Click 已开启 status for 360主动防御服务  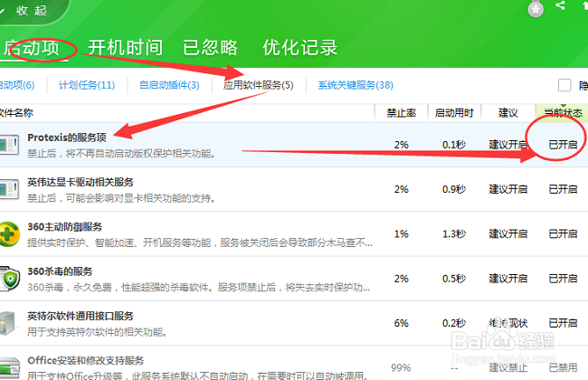click(x=563, y=234)
